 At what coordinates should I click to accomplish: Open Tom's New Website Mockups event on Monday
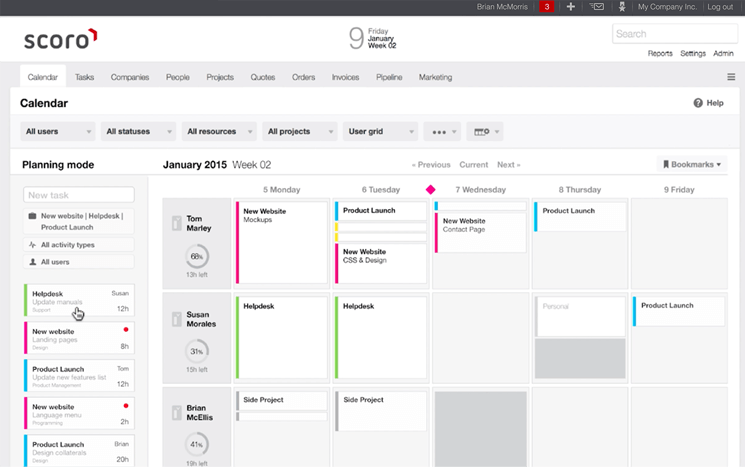282,242
